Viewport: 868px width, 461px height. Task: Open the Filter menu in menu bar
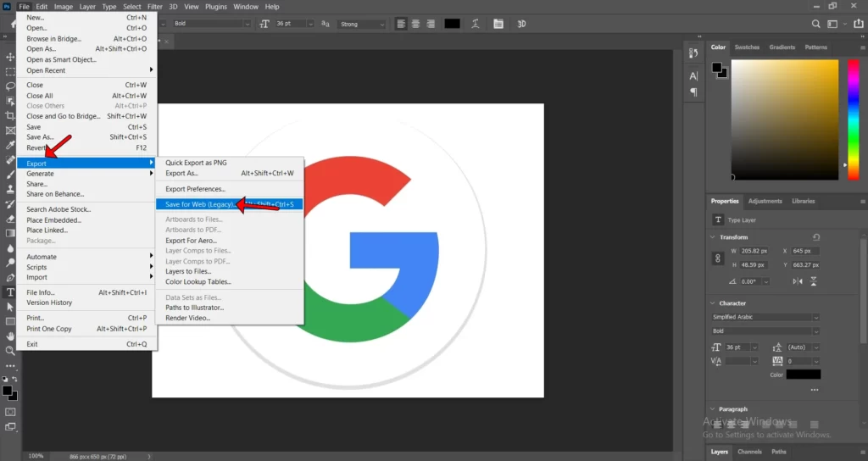click(154, 7)
